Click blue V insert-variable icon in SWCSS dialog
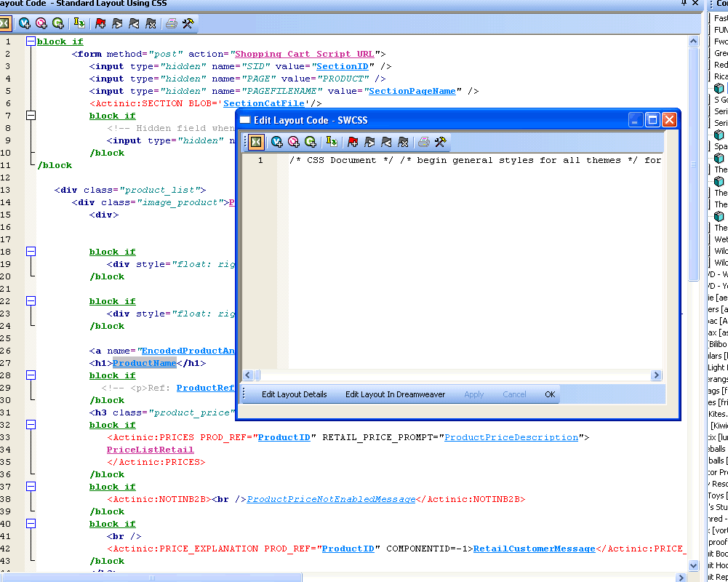Image resolution: width=728 pixels, height=582 pixels. pyautogui.click(x=277, y=142)
